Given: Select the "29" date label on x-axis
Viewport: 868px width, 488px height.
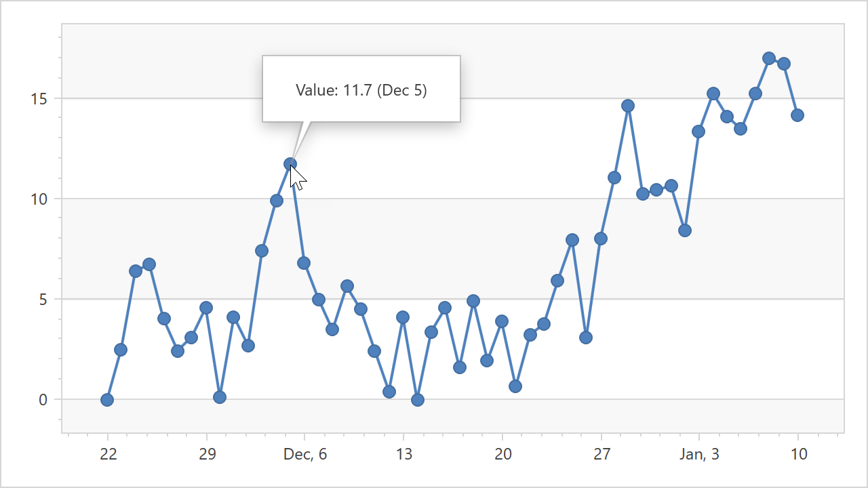Looking at the screenshot, I should [x=207, y=454].
